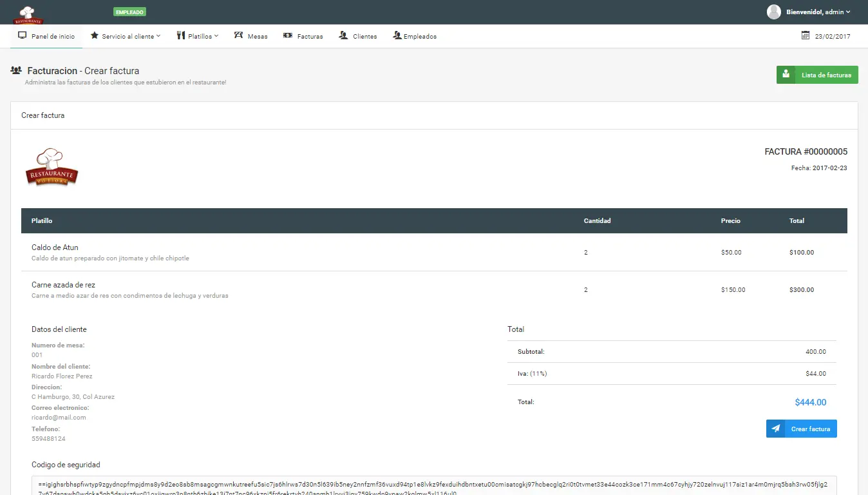Click the Caldo de Atun price $50.00
The image size is (868, 495).
coord(731,252)
